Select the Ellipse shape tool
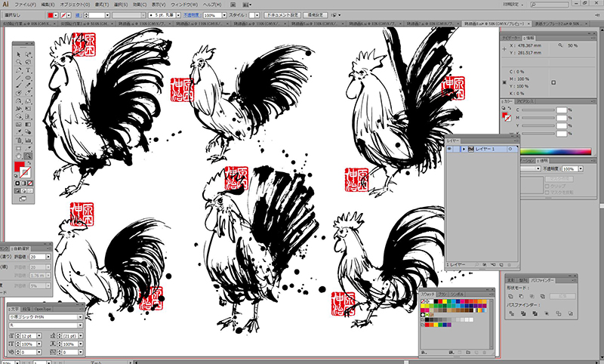Viewport: 604px width, 364px height. [x=28, y=78]
